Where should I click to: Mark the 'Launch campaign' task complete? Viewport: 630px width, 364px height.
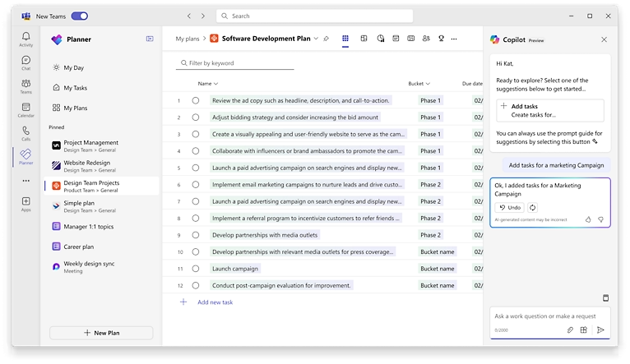pos(196,269)
